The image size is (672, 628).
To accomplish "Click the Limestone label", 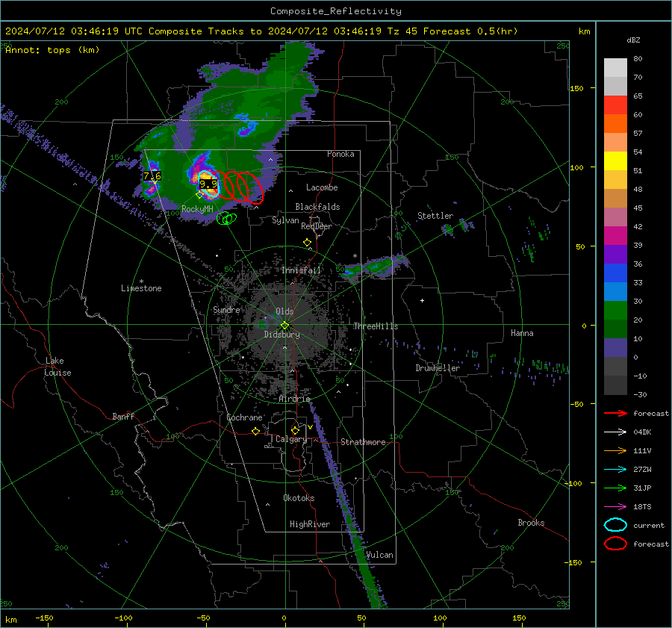I will tap(141, 288).
